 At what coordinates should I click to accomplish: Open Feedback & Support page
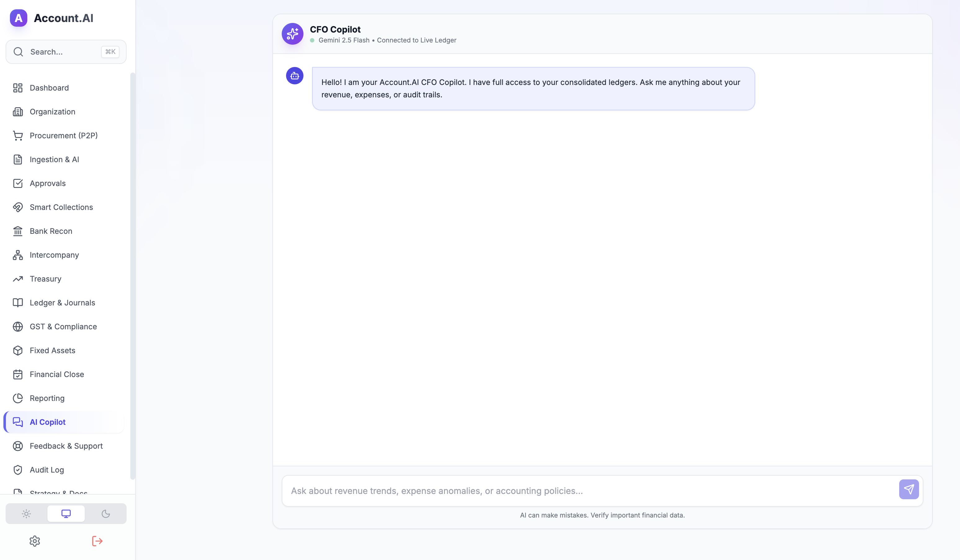click(66, 446)
